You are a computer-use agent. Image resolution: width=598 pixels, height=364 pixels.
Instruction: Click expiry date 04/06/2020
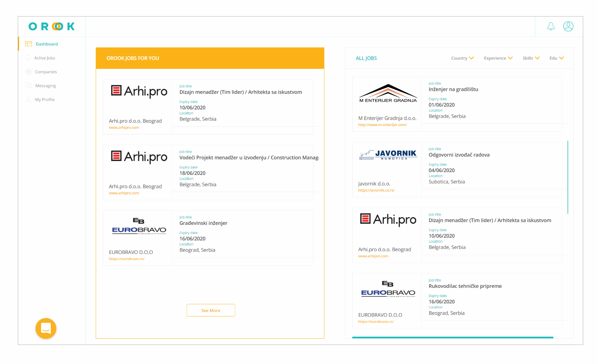point(442,170)
